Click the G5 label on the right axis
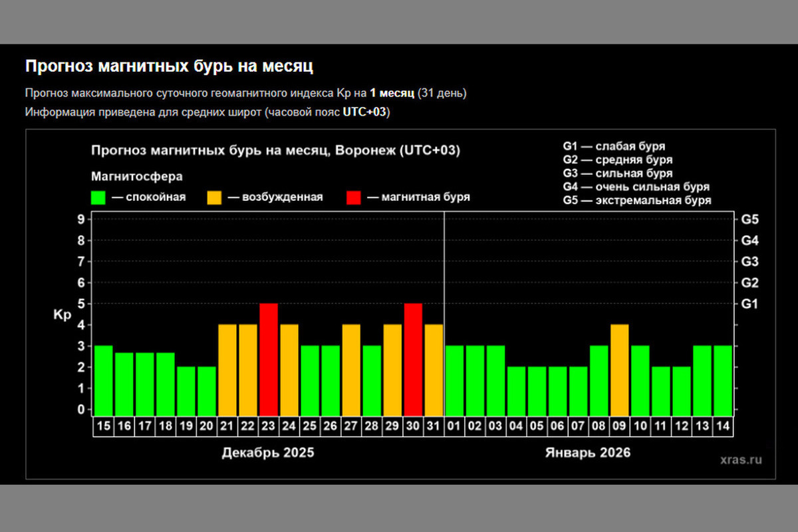Image resolution: width=798 pixels, height=532 pixels. tap(749, 219)
